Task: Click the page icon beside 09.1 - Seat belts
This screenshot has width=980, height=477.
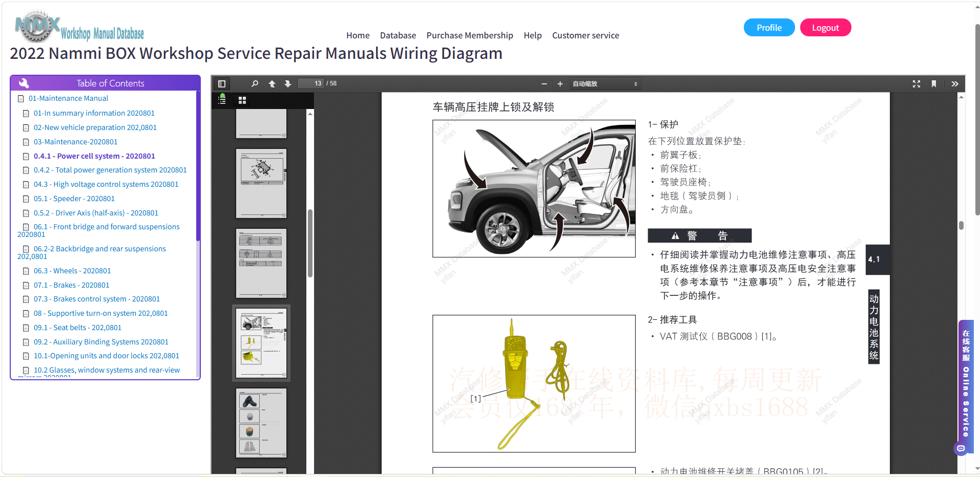Action: click(x=26, y=328)
